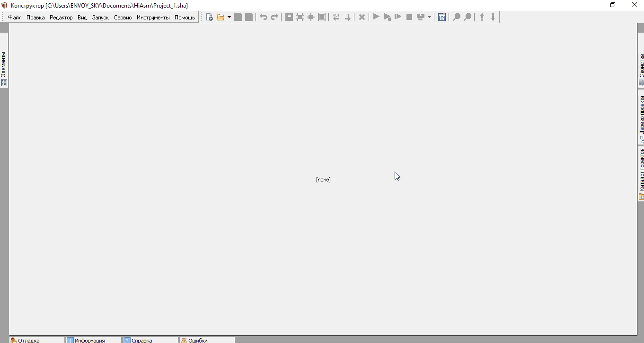This screenshot has height=343, width=644.
Task: Expand the Каталог проектов side panel
Action: pyautogui.click(x=641, y=173)
